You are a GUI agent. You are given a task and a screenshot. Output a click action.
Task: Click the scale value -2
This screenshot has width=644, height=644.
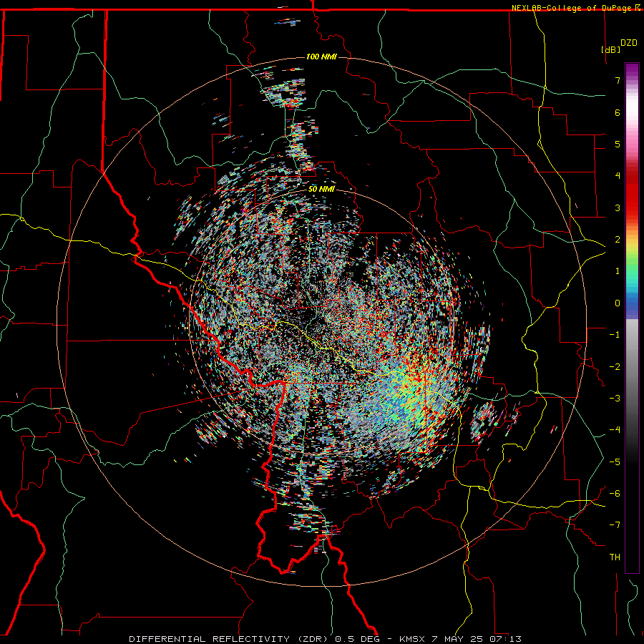[615, 367]
